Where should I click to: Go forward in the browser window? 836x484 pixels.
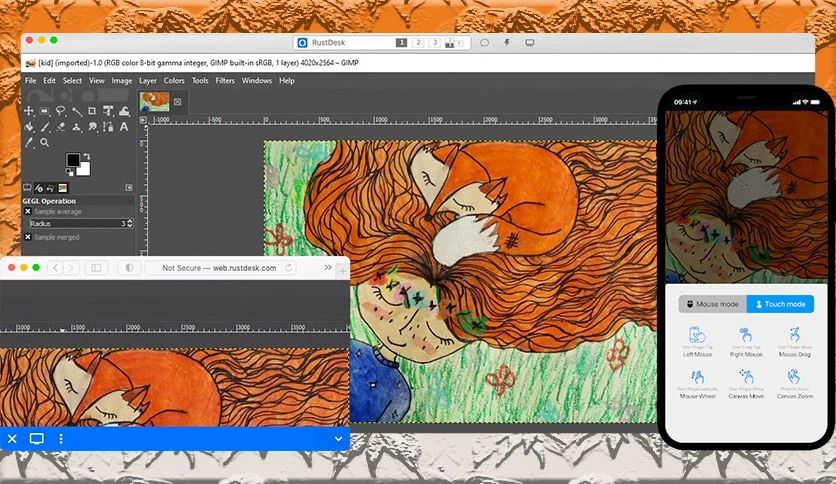tap(71, 268)
